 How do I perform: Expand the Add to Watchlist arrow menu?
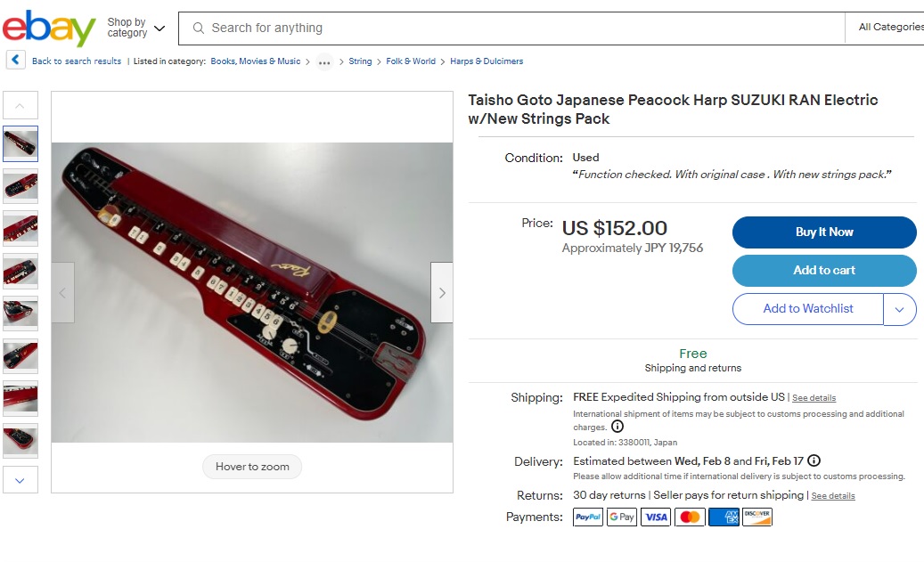900,309
